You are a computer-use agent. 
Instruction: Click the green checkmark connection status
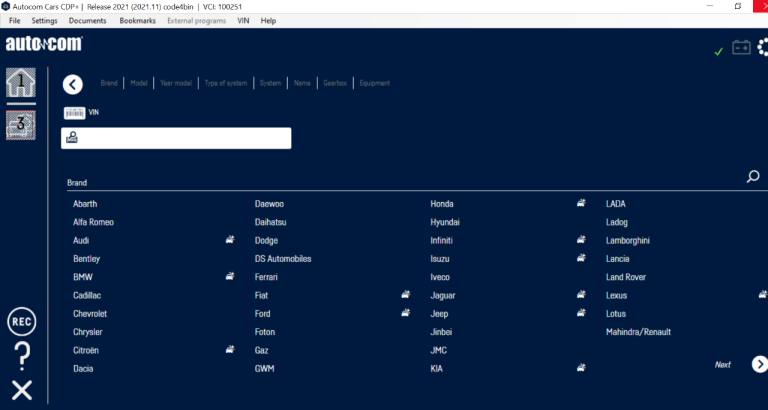click(718, 50)
